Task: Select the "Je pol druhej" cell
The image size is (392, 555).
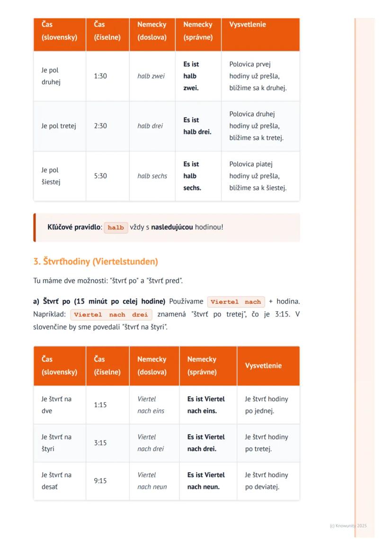Action: 51,76
